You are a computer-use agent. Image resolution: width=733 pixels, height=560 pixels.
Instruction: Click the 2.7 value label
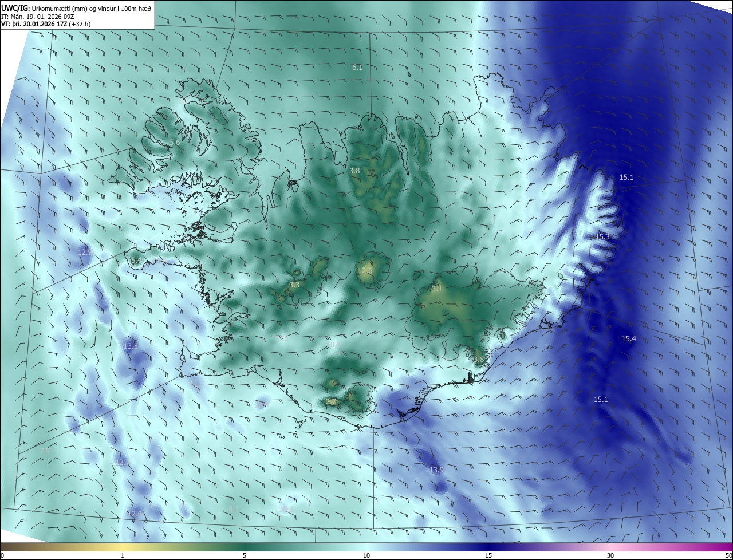coord(330,403)
